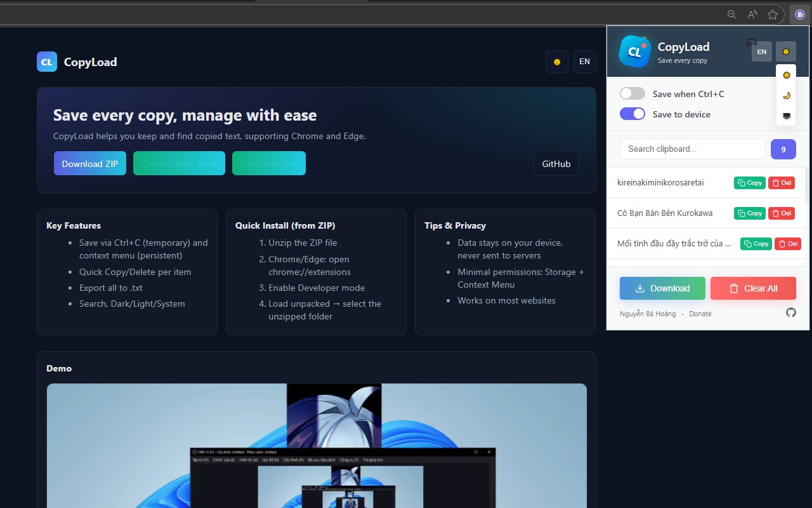Delete the kireinakiminikorosaretai entry
The width and height of the screenshot is (812, 508).
782,183
